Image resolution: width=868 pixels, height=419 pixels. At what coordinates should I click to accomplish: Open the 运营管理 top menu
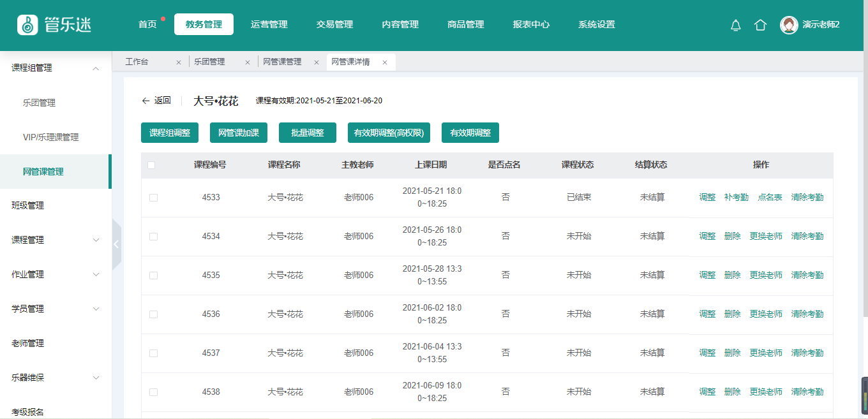(269, 25)
